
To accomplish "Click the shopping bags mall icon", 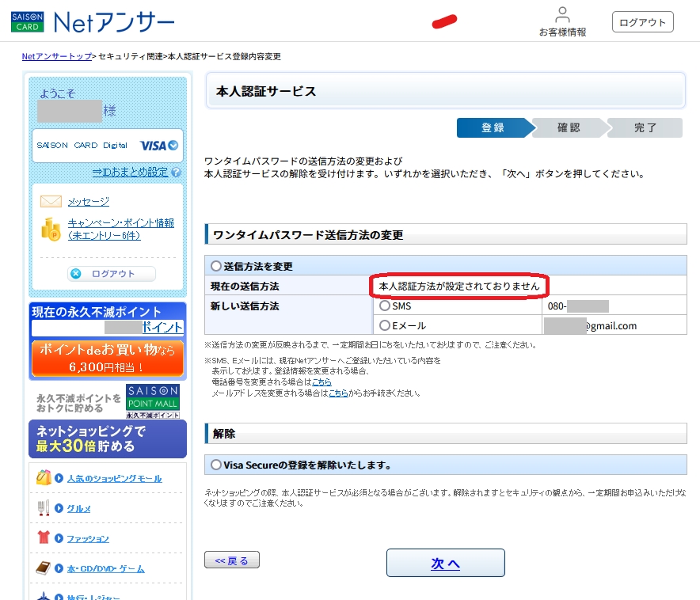I will tap(44, 477).
